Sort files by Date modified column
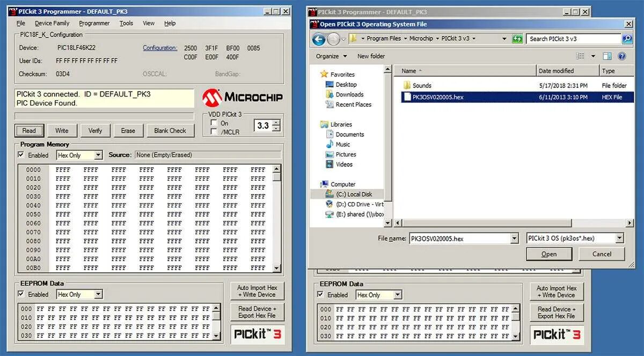This screenshot has width=644, height=356. pyautogui.click(x=567, y=71)
